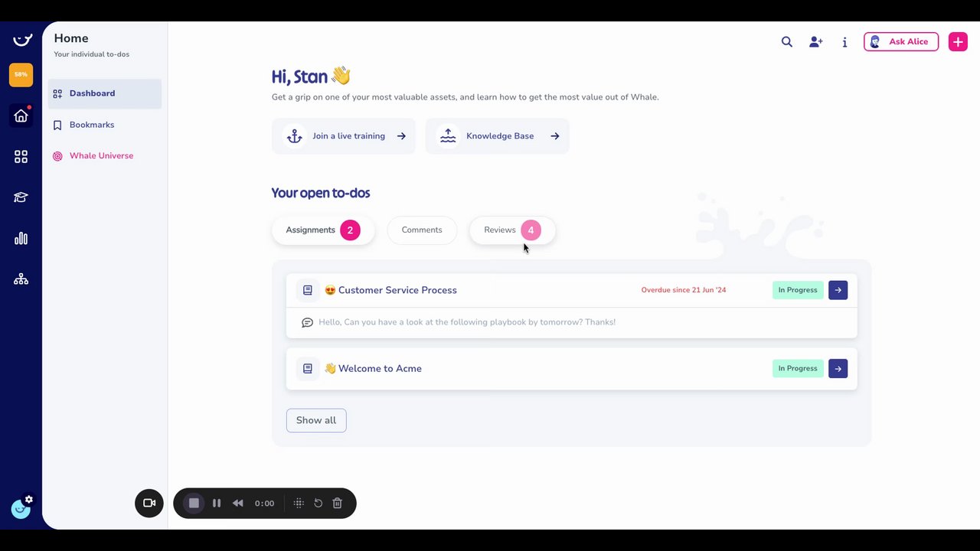Click the Customer Service Process document icon

click(308, 290)
